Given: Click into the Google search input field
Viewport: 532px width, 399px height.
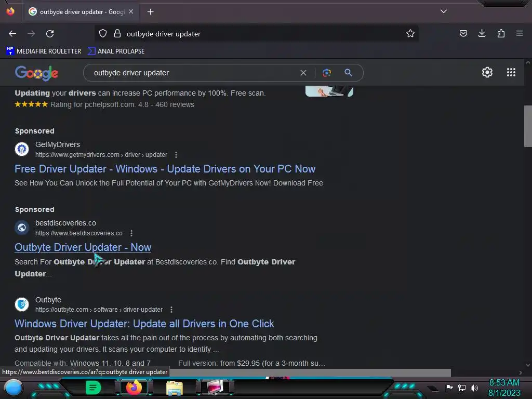Looking at the screenshot, I should tap(193, 73).
